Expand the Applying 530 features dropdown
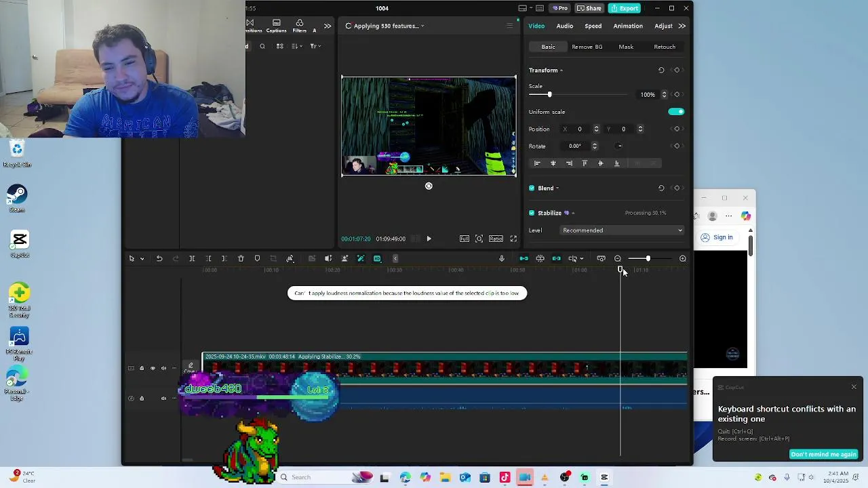Viewport: 868px width, 488px height. [x=422, y=26]
